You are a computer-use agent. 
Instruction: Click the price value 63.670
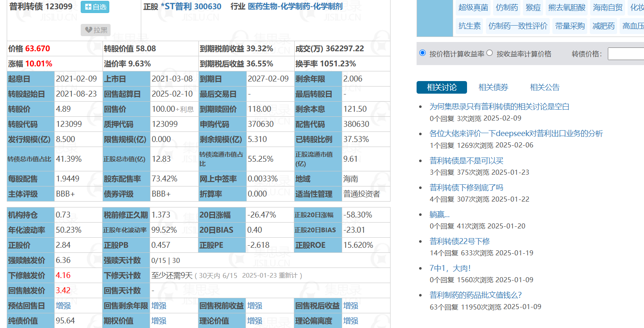[x=38, y=49]
